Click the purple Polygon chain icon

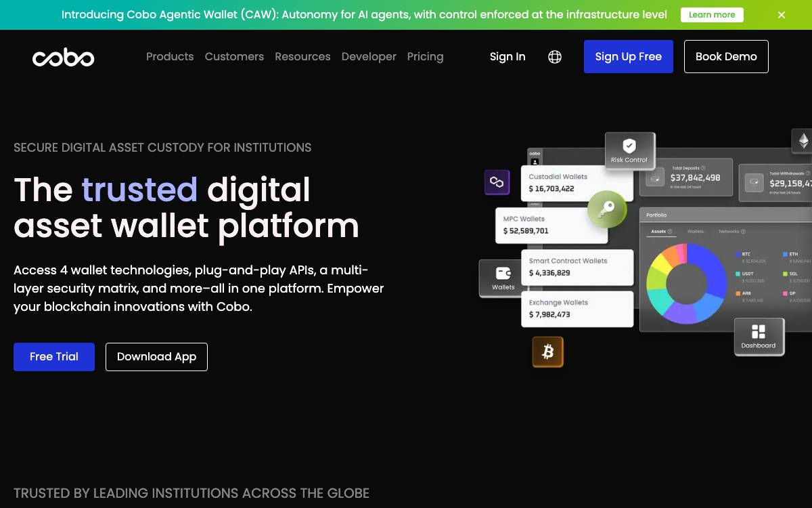click(x=497, y=182)
